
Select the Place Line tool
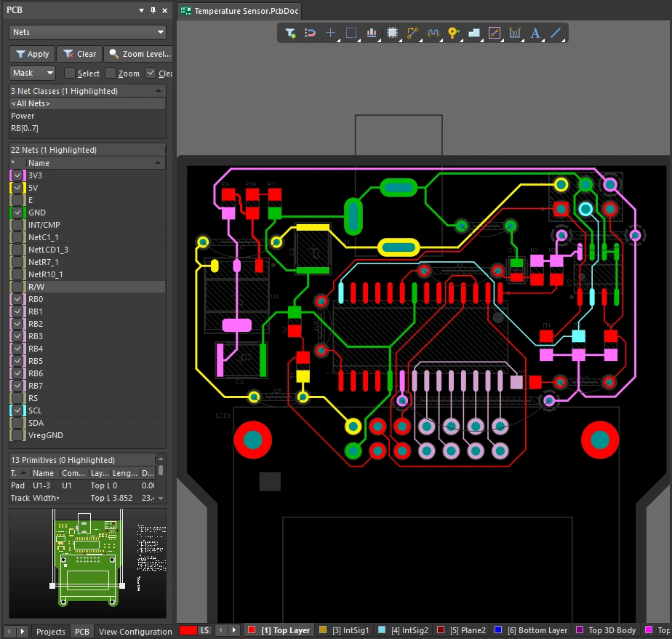(x=556, y=33)
